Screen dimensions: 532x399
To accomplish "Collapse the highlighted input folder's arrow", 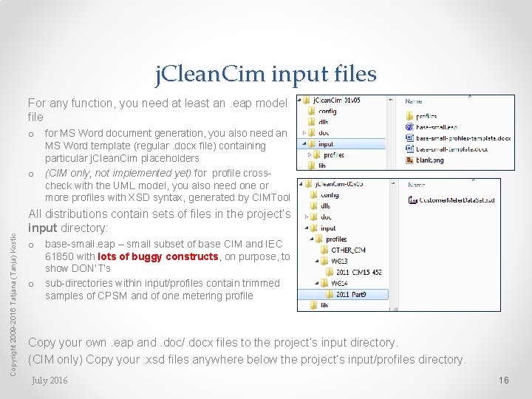I will click(x=304, y=144).
